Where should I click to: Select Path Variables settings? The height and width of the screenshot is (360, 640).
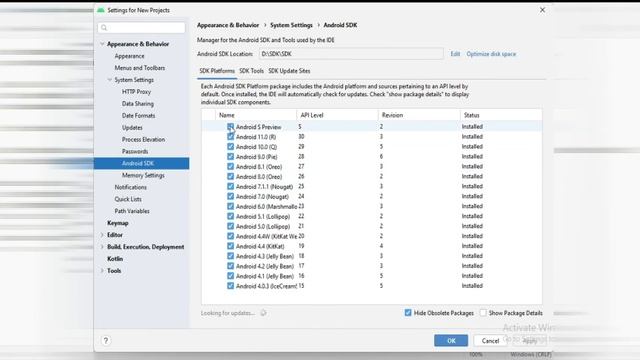coord(132,211)
